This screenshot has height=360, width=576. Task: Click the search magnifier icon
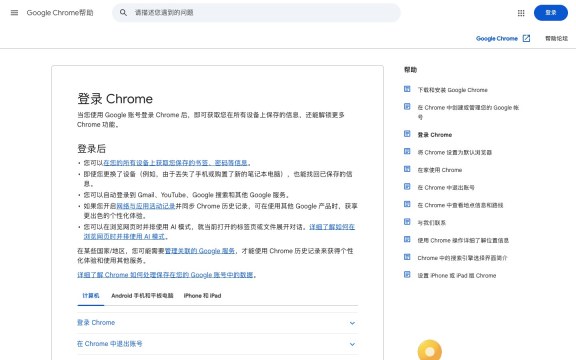123,13
